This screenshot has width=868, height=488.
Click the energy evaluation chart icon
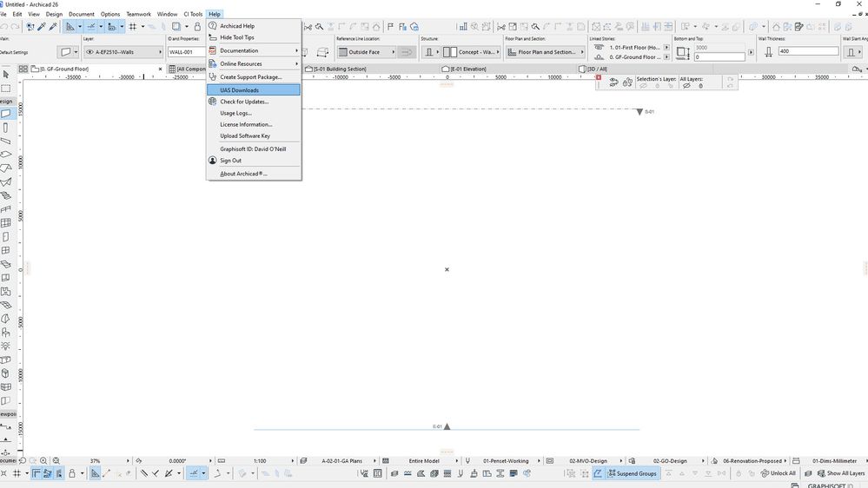(463, 27)
